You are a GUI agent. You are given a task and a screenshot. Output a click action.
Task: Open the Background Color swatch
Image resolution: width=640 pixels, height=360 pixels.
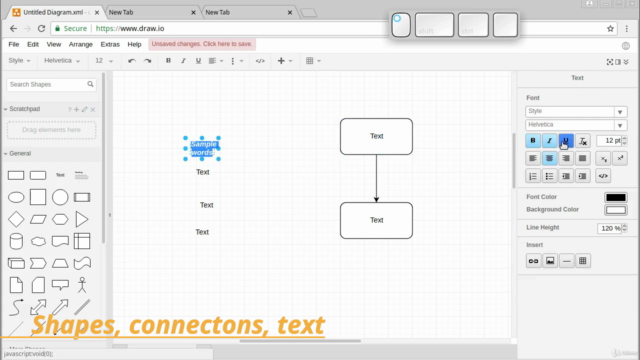[x=616, y=210]
